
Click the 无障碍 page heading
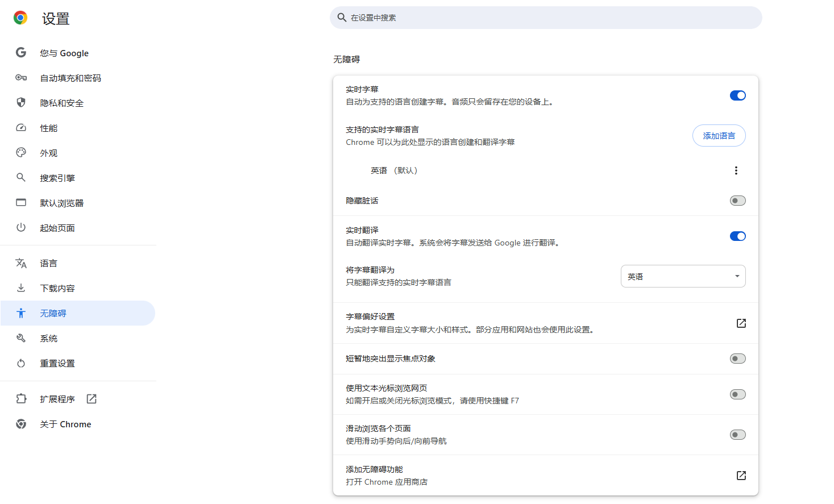[x=346, y=59]
